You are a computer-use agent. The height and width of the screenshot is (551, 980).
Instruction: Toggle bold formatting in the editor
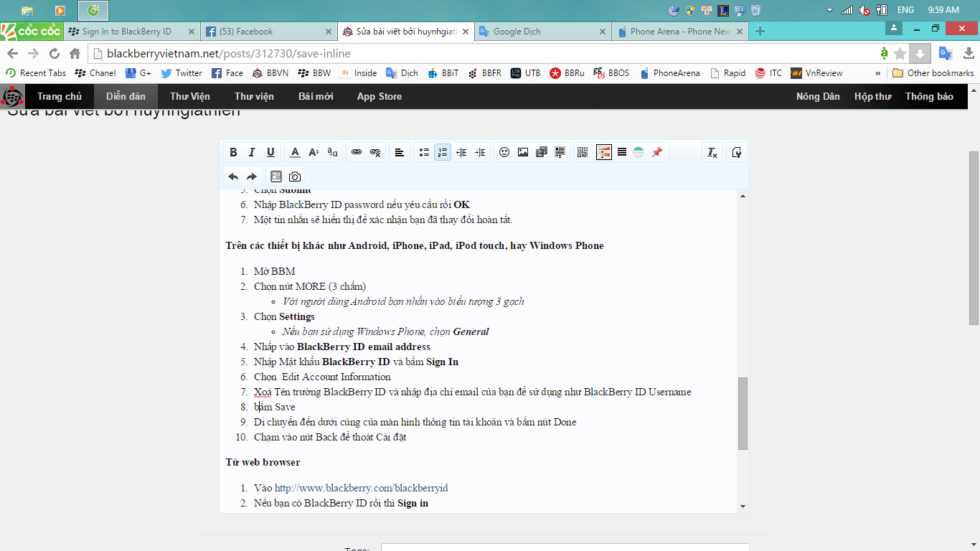click(233, 152)
